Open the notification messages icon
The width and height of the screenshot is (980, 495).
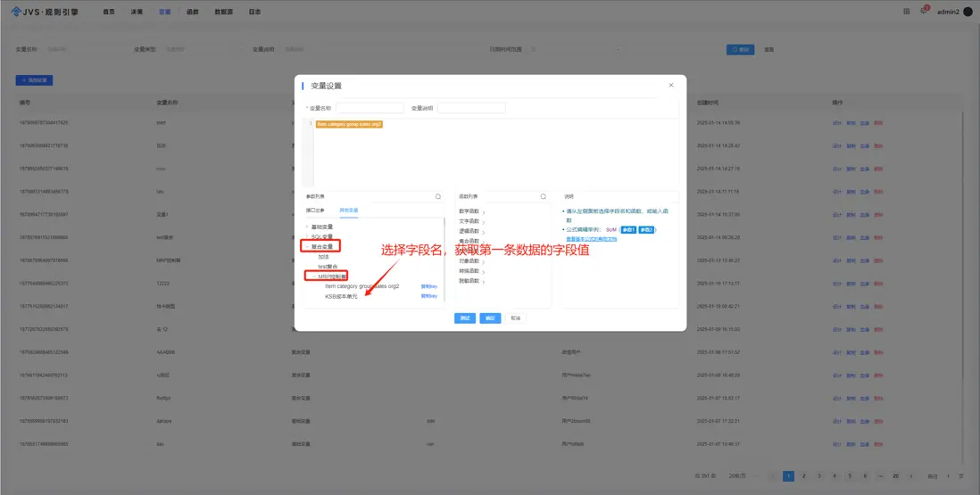pos(924,11)
